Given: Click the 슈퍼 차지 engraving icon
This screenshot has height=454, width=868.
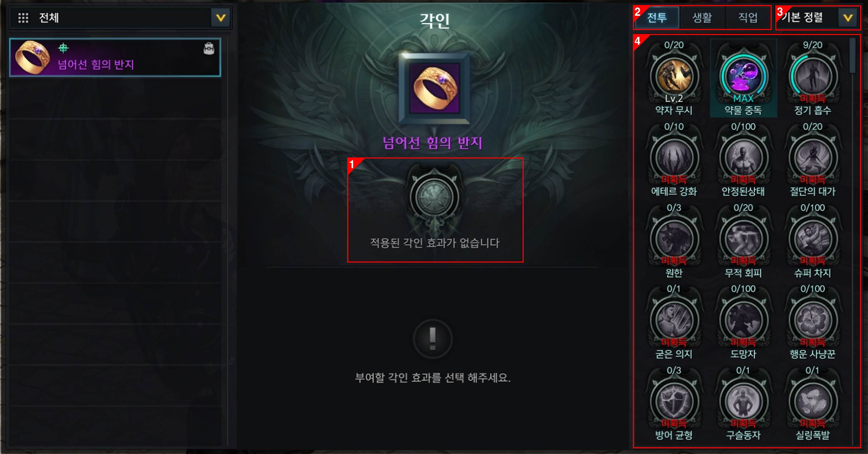Looking at the screenshot, I should pos(813,239).
